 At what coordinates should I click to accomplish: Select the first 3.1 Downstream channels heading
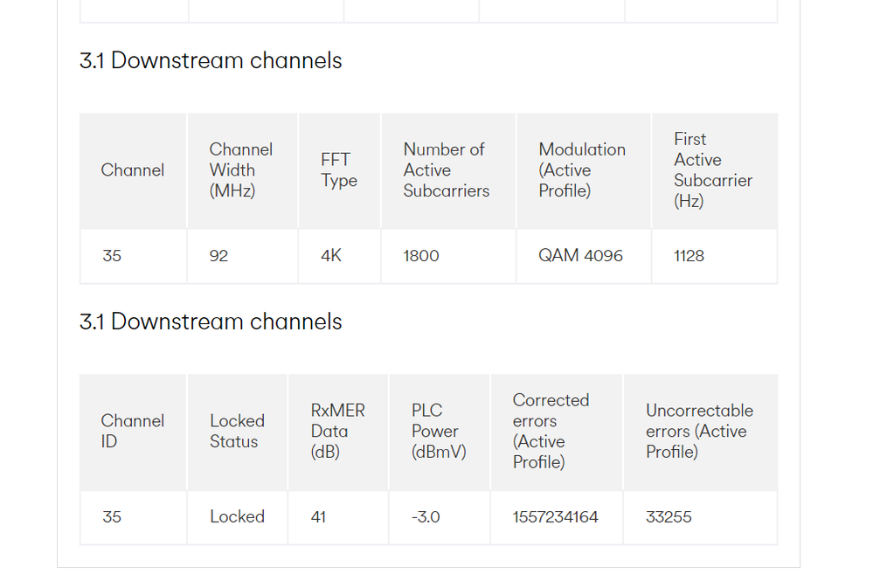coord(211,60)
